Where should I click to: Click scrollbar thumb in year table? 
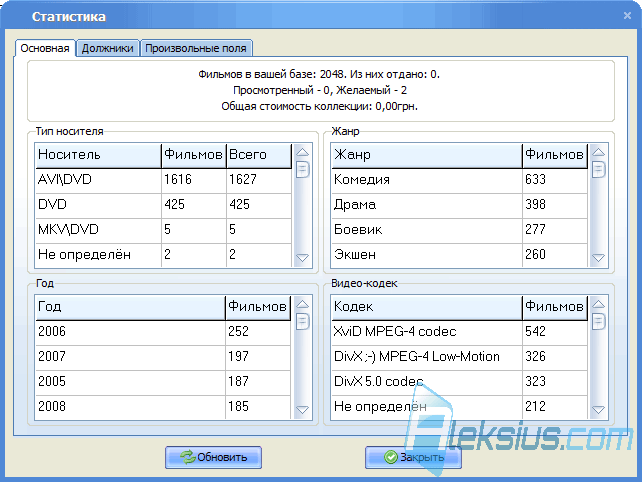302,321
